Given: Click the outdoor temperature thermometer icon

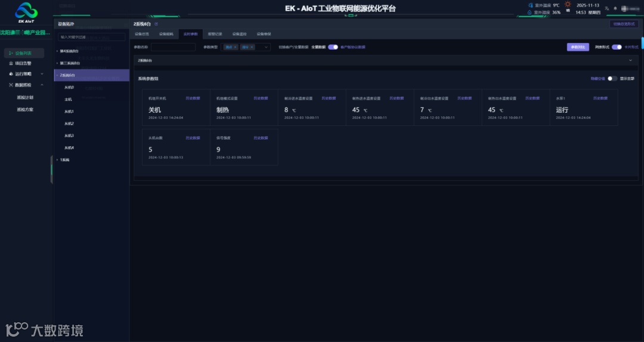Looking at the screenshot, I should (x=530, y=5).
